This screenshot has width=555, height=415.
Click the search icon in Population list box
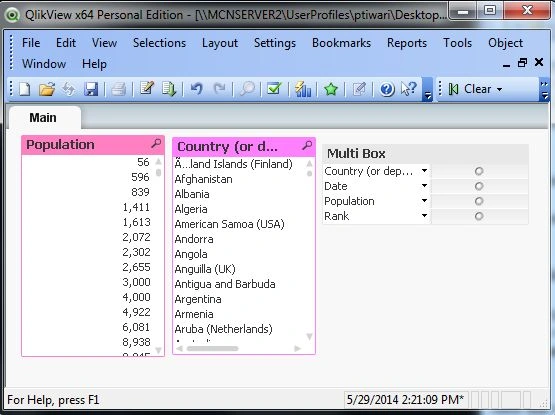(156, 143)
